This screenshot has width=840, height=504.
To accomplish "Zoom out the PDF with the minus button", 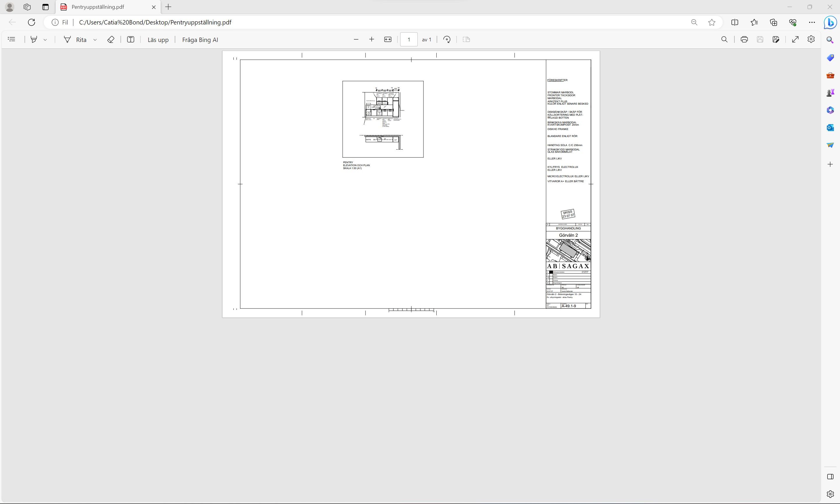I will 356,39.
